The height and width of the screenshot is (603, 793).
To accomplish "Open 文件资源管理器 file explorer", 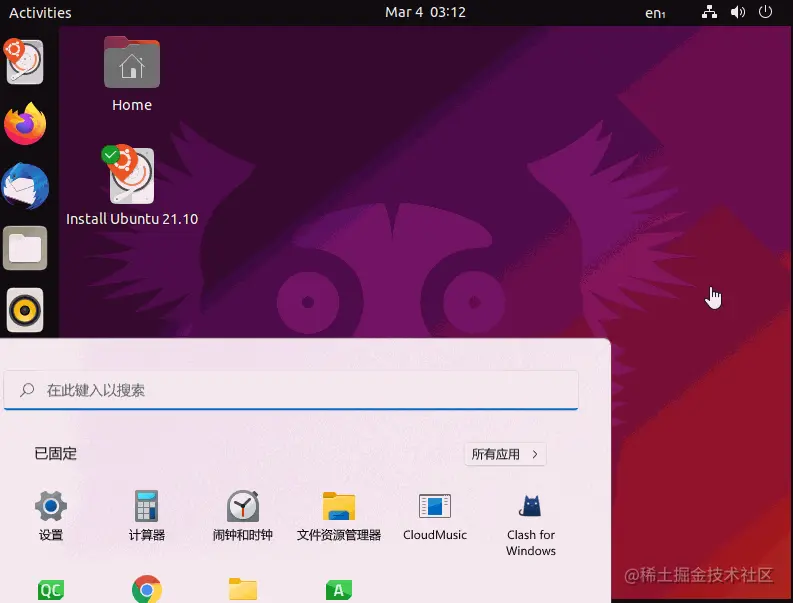I will (339, 515).
